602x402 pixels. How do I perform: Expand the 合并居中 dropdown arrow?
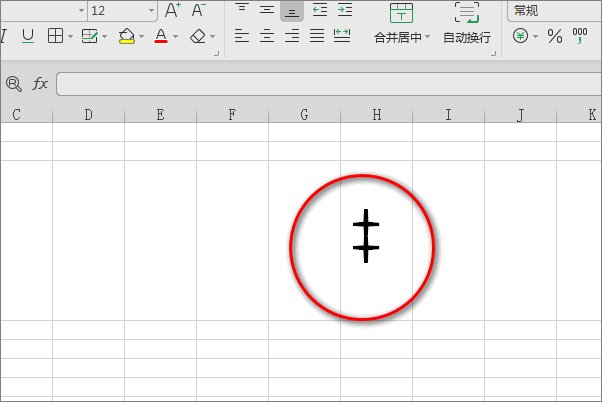coord(428,37)
